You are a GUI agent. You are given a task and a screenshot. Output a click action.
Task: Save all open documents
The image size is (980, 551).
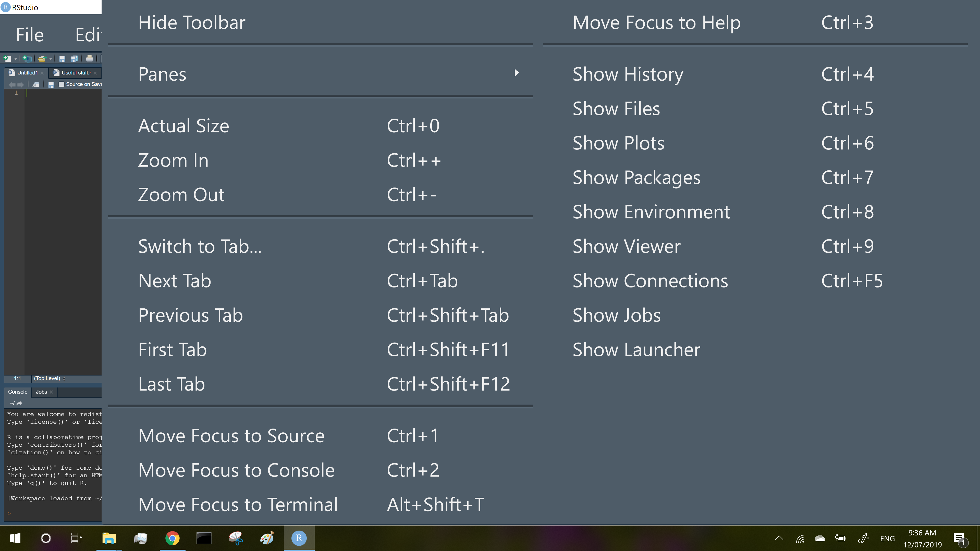click(74, 59)
